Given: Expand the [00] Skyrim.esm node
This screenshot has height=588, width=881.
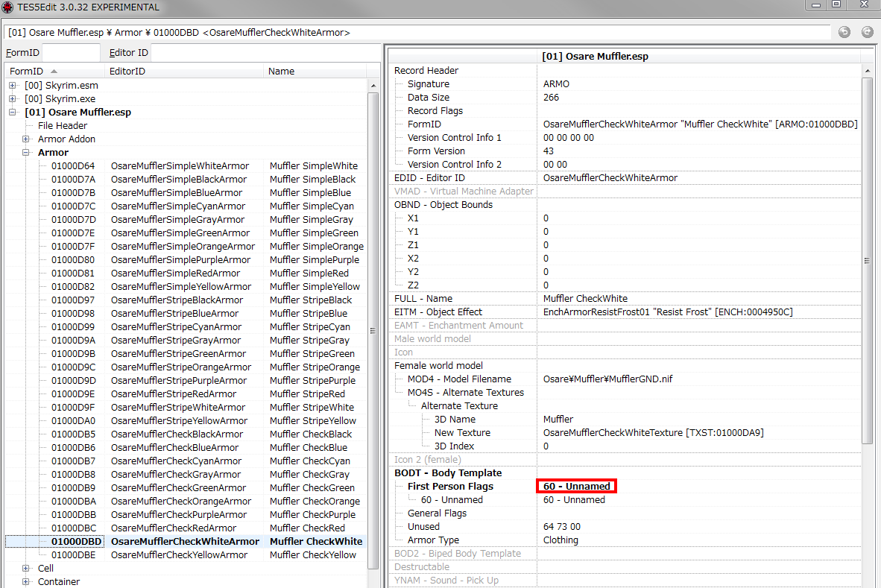Looking at the screenshot, I should pos(13,86).
